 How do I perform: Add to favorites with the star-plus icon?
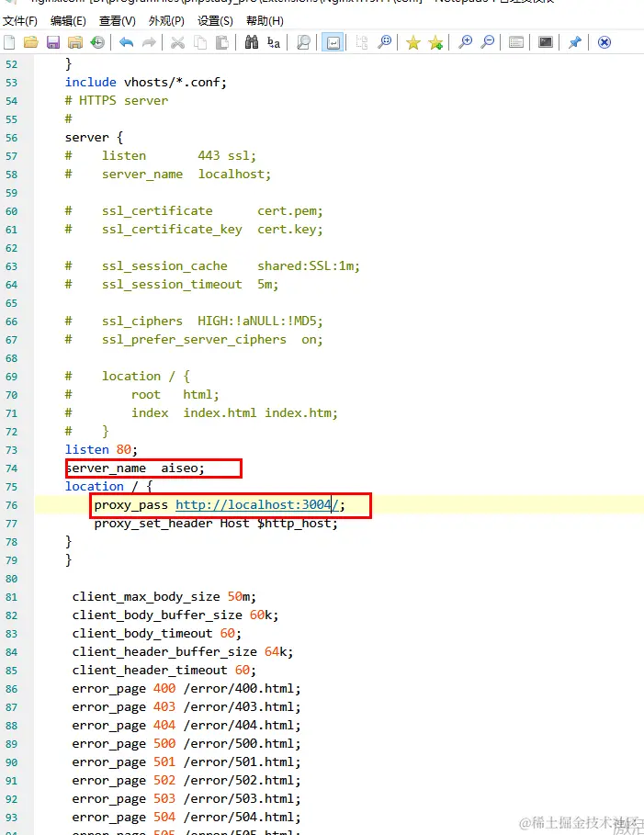435,42
